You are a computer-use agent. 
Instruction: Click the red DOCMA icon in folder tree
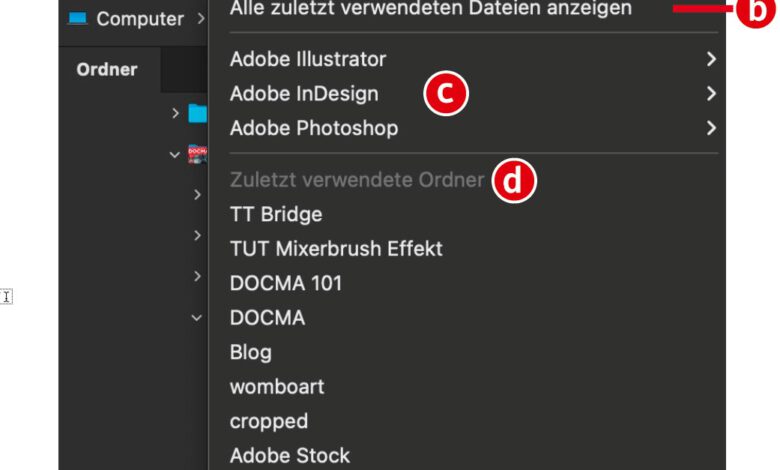[x=197, y=154]
